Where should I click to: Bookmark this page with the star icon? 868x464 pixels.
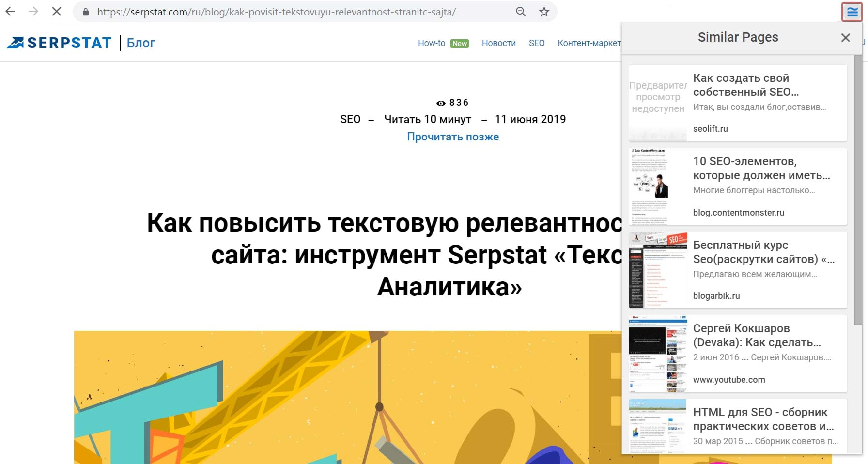[x=544, y=12]
